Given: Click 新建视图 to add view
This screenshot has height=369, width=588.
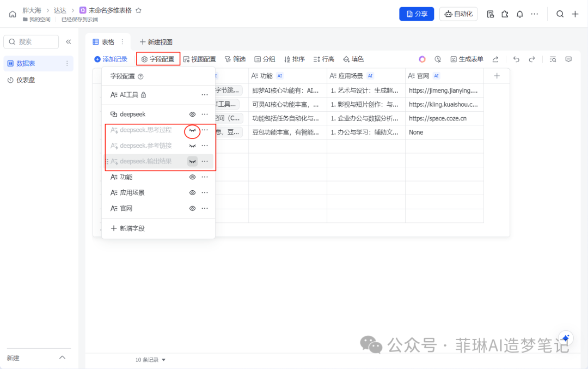Looking at the screenshot, I should coord(156,42).
